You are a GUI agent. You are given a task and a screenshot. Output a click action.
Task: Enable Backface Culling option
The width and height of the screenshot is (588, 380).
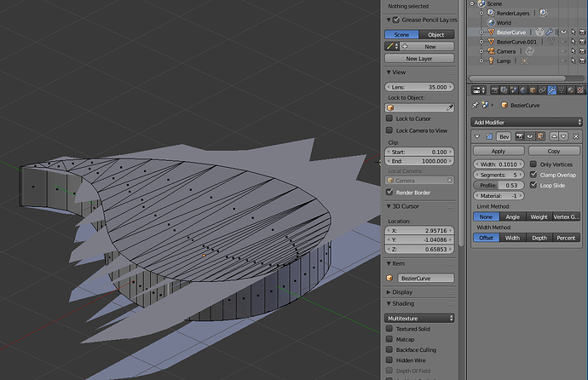coord(389,349)
